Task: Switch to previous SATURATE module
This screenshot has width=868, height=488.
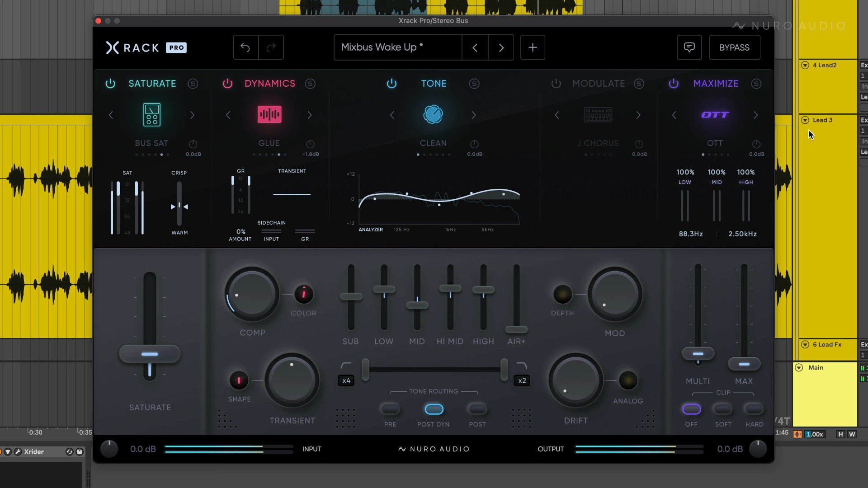Action: pyautogui.click(x=111, y=115)
